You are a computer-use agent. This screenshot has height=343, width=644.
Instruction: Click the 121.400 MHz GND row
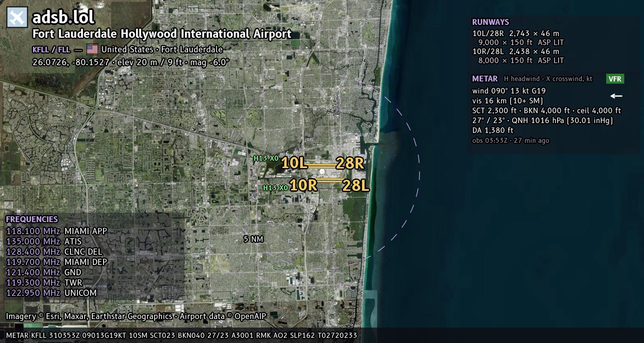[44, 273]
